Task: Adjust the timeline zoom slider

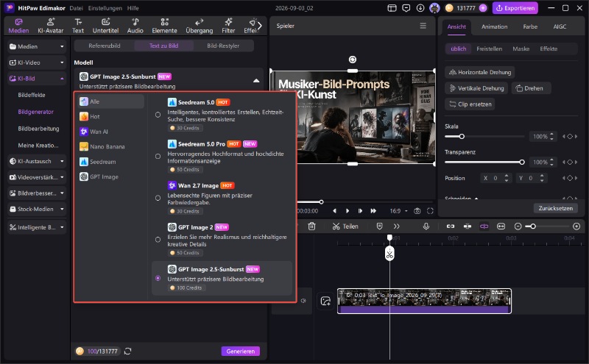Action: [x=532, y=226]
